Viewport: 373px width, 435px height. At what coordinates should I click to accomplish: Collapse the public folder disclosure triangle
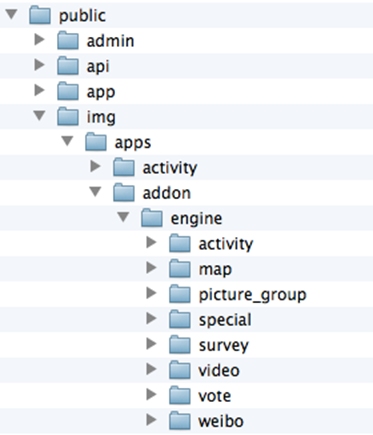pos(12,14)
